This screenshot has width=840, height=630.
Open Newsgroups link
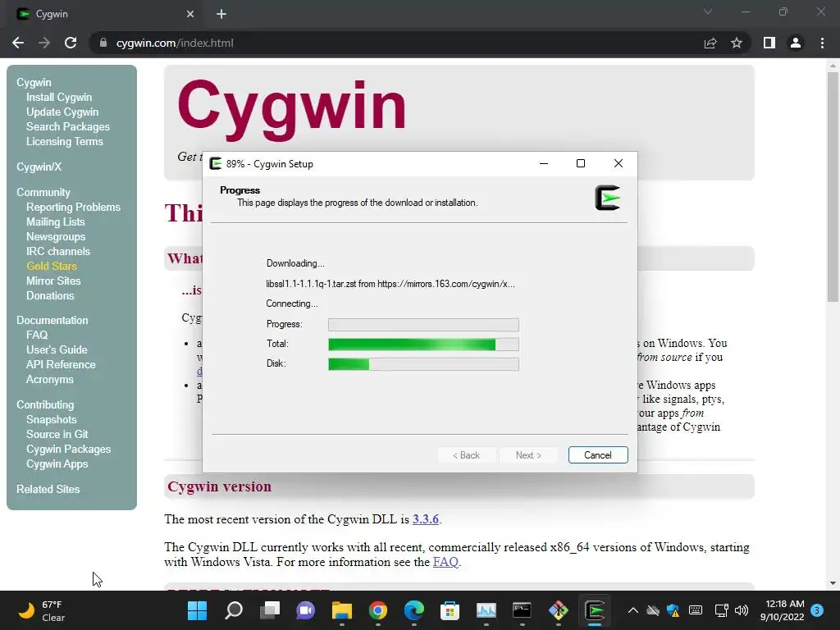point(56,236)
